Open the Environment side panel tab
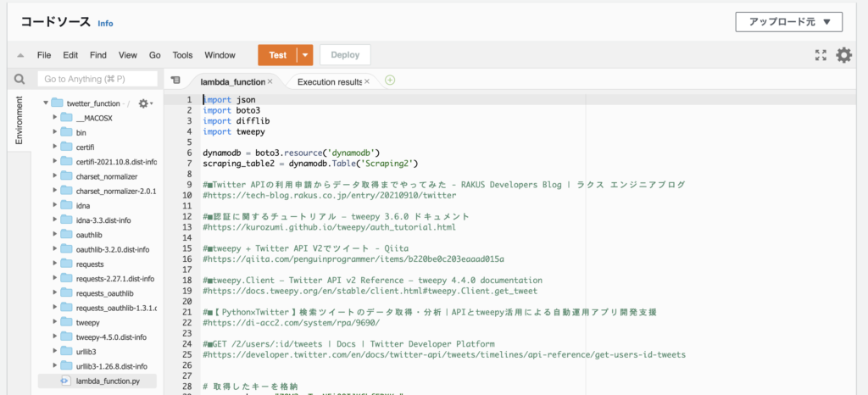The height and width of the screenshot is (395, 868). [19, 120]
